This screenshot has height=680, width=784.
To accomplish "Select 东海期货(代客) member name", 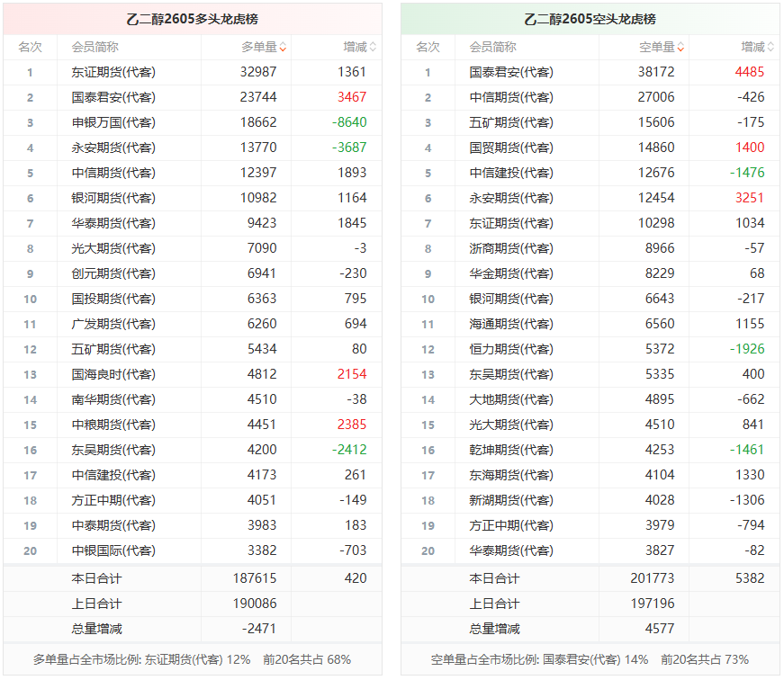I will click(x=511, y=475).
